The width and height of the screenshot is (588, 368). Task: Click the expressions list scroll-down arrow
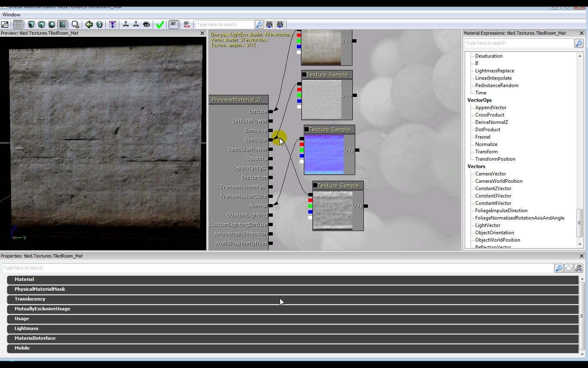point(580,244)
